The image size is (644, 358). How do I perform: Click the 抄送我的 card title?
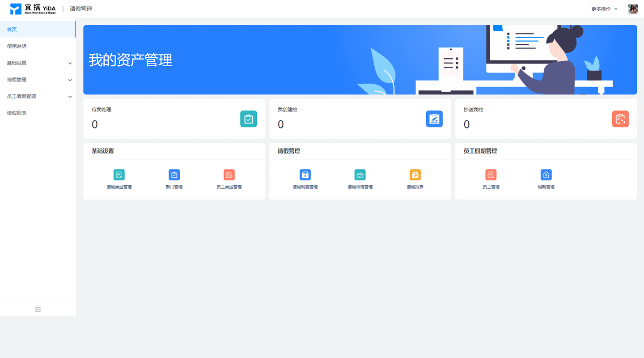click(473, 110)
